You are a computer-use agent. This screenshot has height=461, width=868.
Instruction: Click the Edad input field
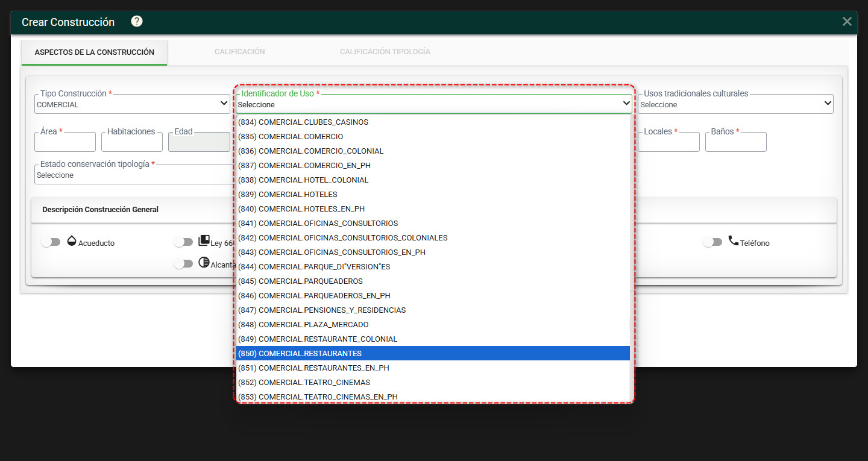point(199,142)
